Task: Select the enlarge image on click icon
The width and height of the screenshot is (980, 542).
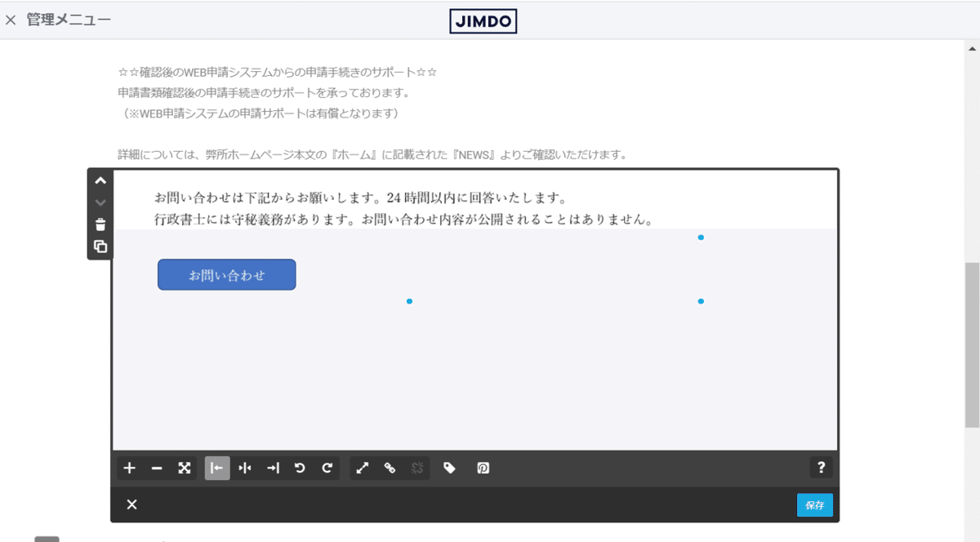Action: point(363,468)
